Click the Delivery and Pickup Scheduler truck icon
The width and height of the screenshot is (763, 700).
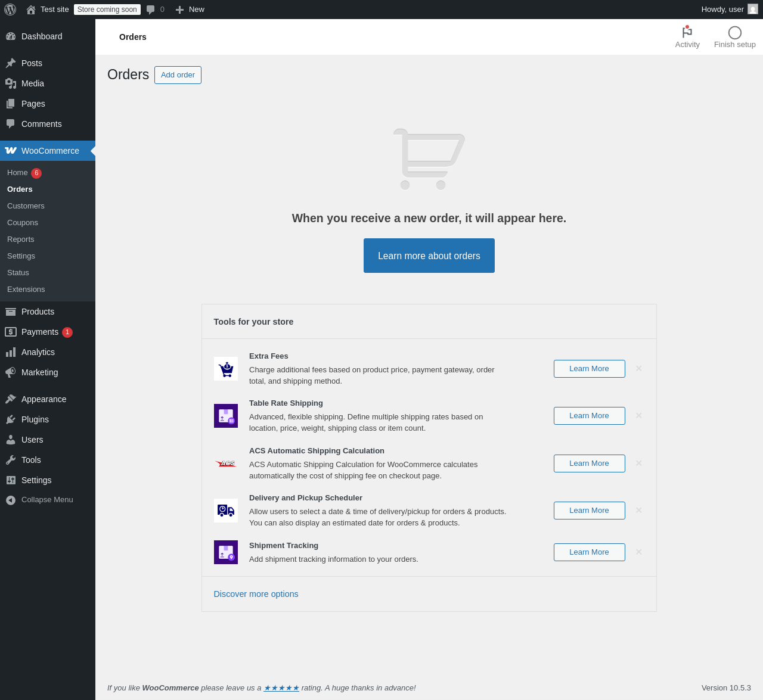click(226, 511)
